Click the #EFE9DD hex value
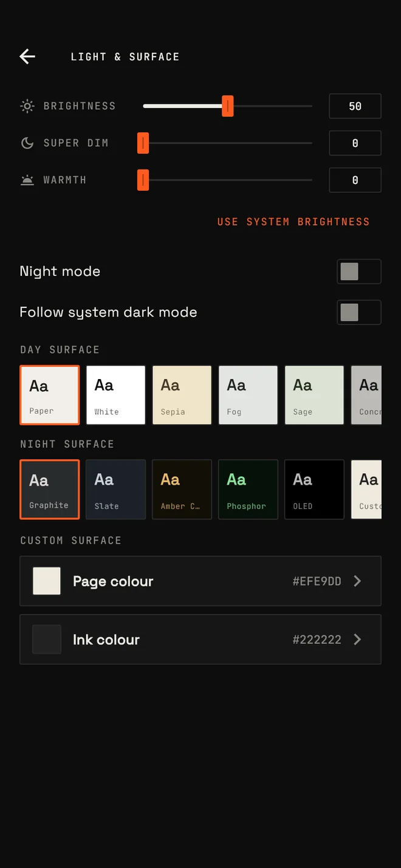 click(317, 581)
